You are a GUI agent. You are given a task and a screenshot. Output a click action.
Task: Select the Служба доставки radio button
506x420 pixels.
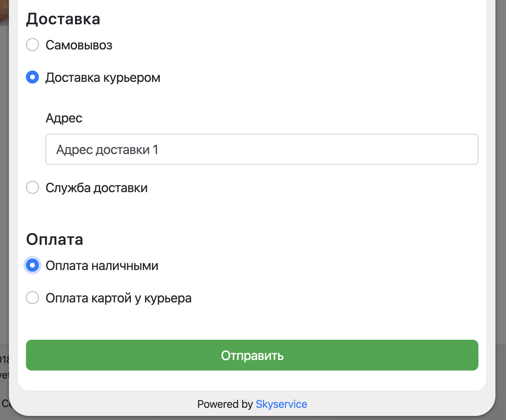(32, 187)
